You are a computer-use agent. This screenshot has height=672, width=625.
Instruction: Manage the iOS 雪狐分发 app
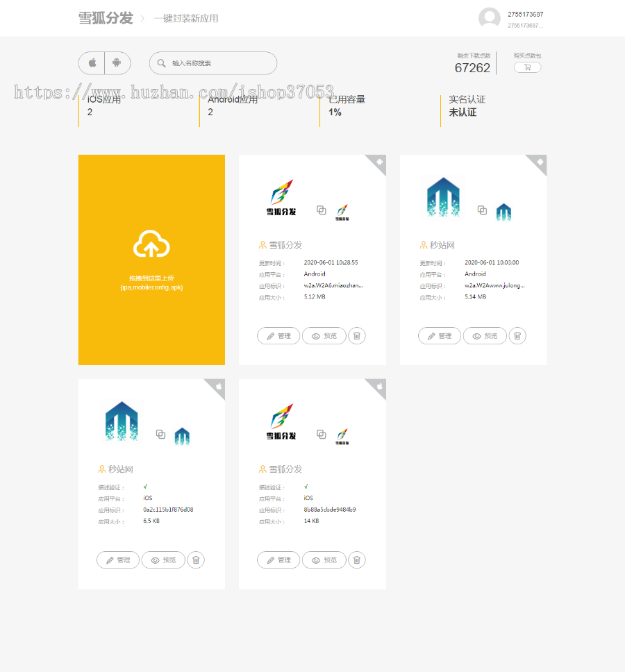pyautogui.click(x=278, y=560)
